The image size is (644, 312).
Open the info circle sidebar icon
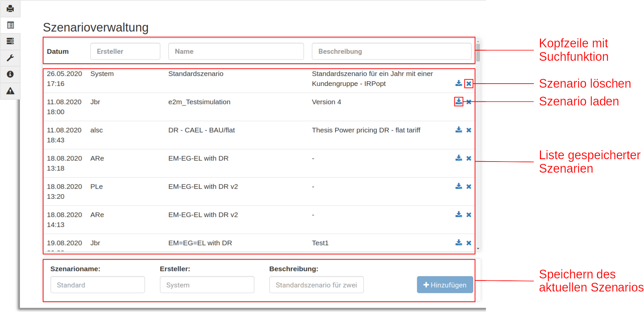click(x=10, y=74)
